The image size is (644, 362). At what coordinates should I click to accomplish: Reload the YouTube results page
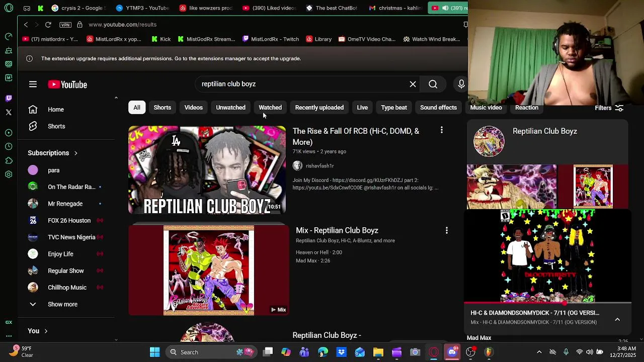click(x=48, y=25)
